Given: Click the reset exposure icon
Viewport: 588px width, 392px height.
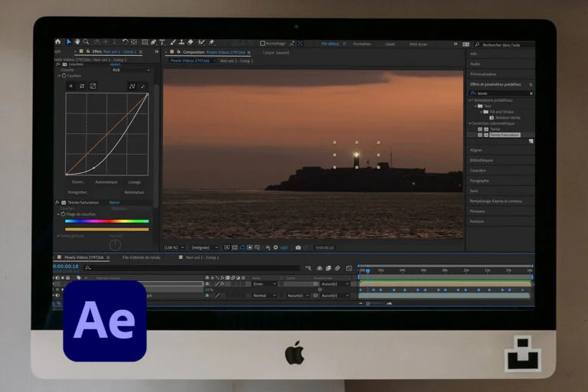Looking at the screenshot, I should [x=276, y=247].
